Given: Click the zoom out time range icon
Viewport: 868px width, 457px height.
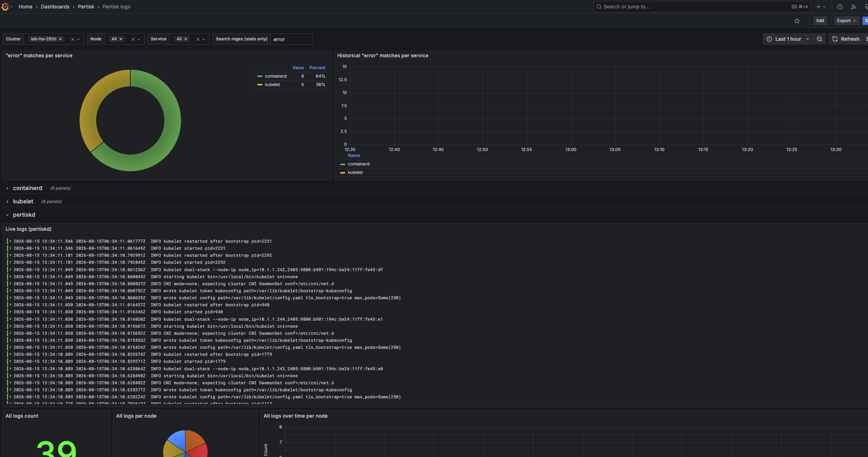Looking at the screenshot, I should (820, 39).
